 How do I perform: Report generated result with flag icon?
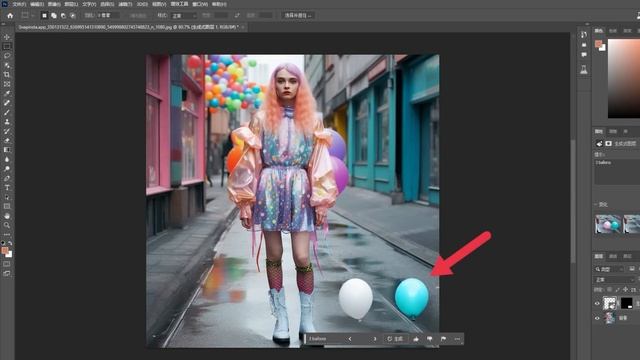pyautogui.click(x=443, y=339)
